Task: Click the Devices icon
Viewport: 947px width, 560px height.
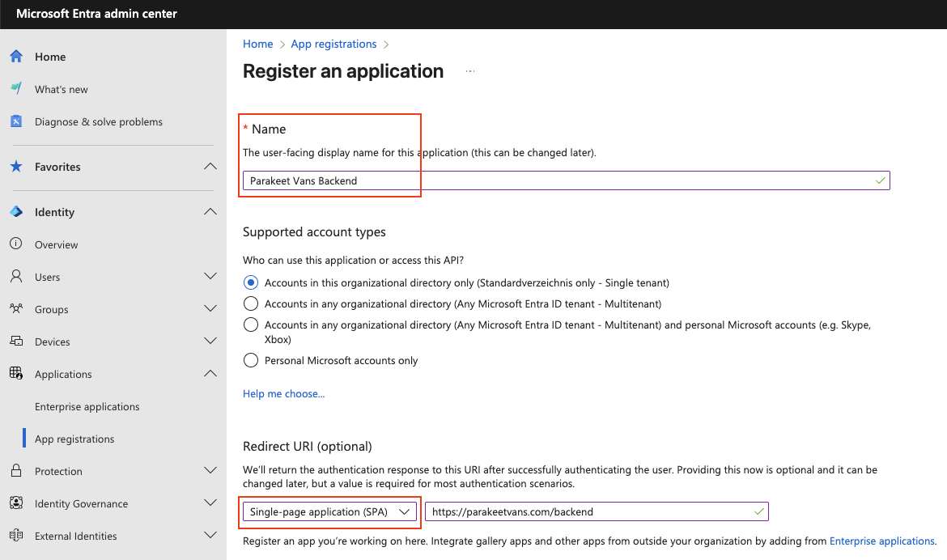Action: coord(16,341)
